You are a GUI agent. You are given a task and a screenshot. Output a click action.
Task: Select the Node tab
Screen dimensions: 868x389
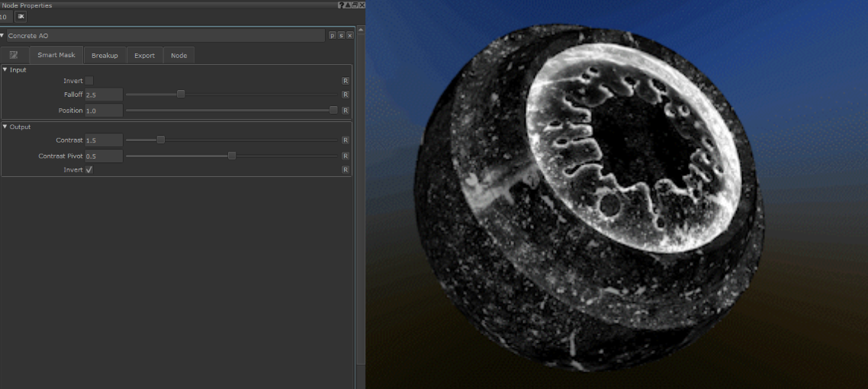click(178, 56)
